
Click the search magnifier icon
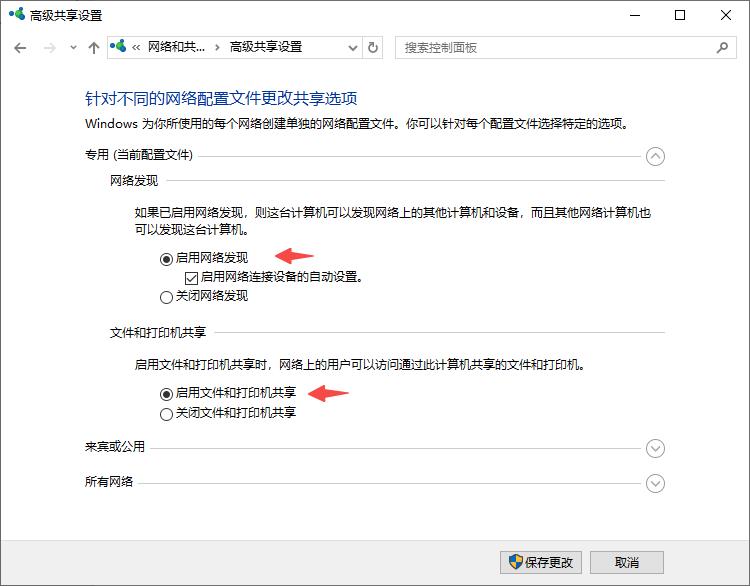coord(722,47)
